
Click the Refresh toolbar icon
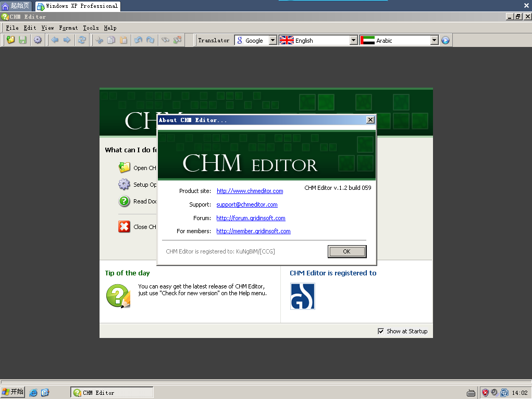82,40
